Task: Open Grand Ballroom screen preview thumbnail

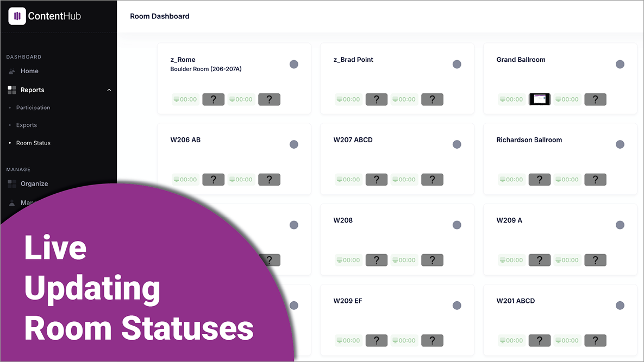Action: pos(540,99)
